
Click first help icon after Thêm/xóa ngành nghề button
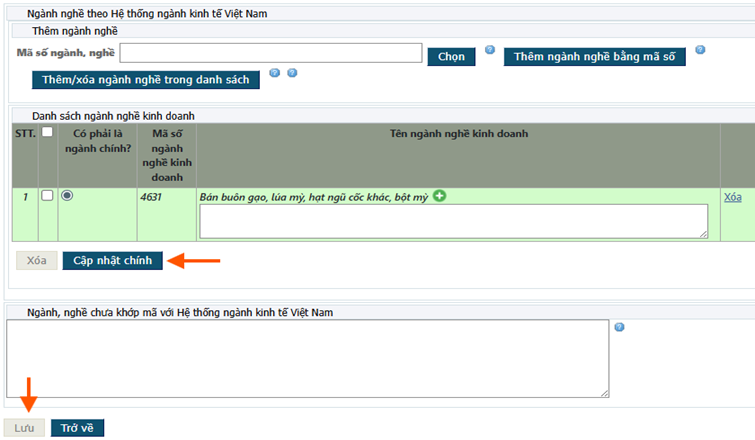click(x=275, y=73)
